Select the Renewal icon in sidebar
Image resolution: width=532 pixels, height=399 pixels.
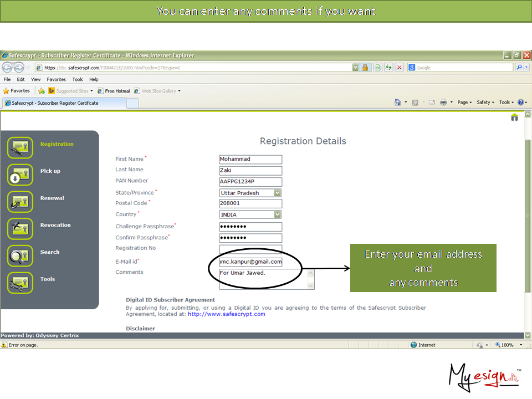[21, 202]
